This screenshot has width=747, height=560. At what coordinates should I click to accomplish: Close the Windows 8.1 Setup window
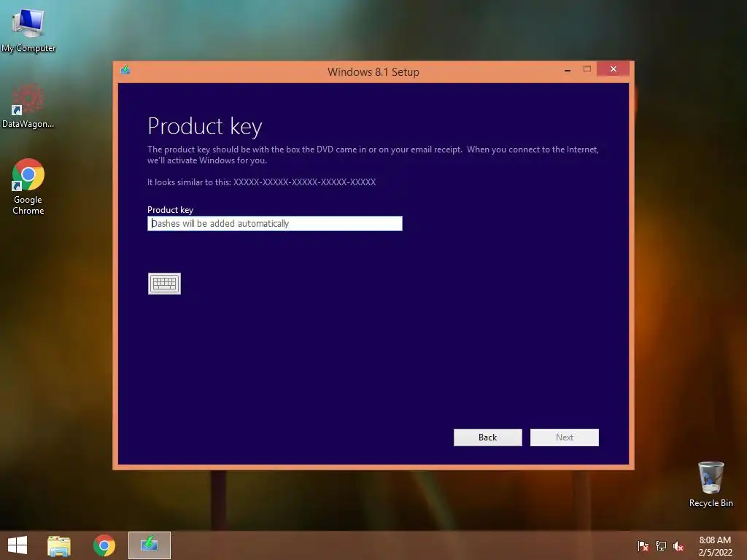point(613,69)
